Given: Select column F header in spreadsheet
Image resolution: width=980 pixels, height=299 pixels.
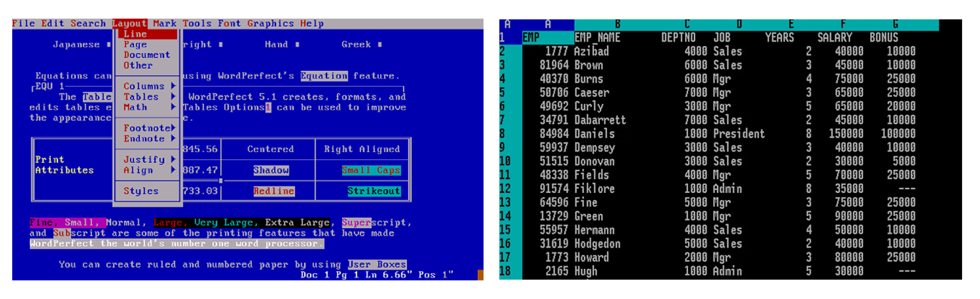Looking at the screenshot, I should click(843, 24).
